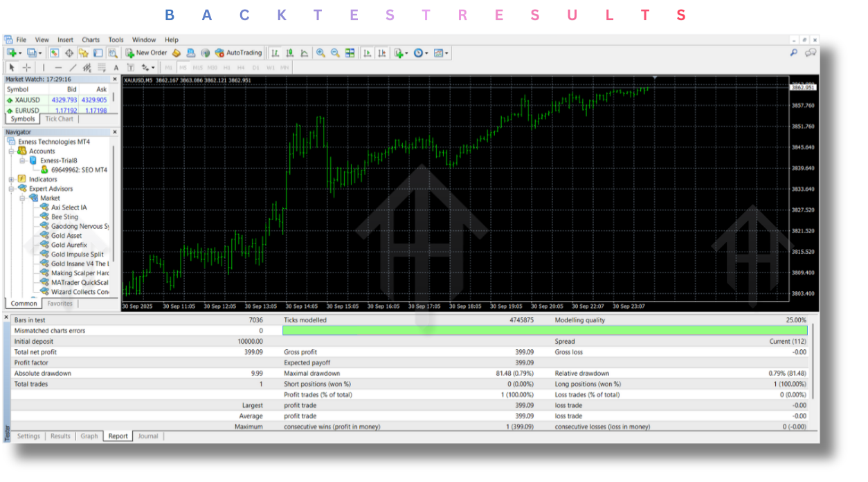Viewport: 868px width, 482px height.
Task: Collapse the Expert Advisors tree
Action: click(x=10, y=188)
